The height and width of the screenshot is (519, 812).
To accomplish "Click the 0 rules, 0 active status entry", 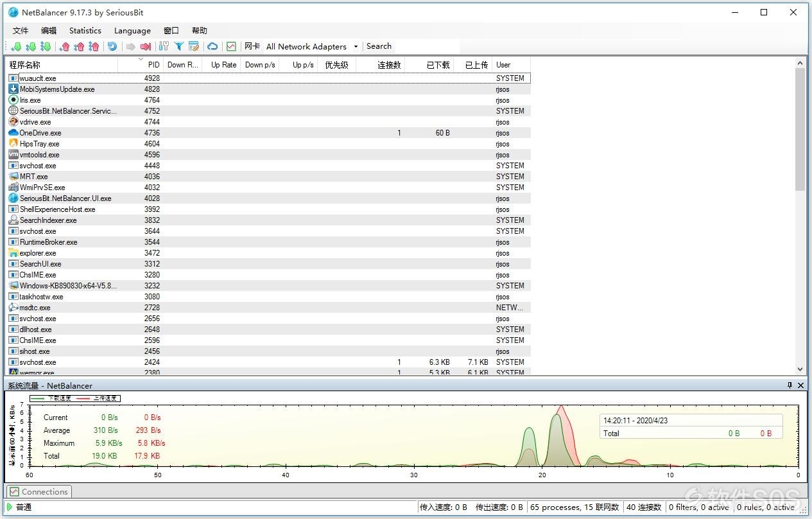I will pos(765,507).
